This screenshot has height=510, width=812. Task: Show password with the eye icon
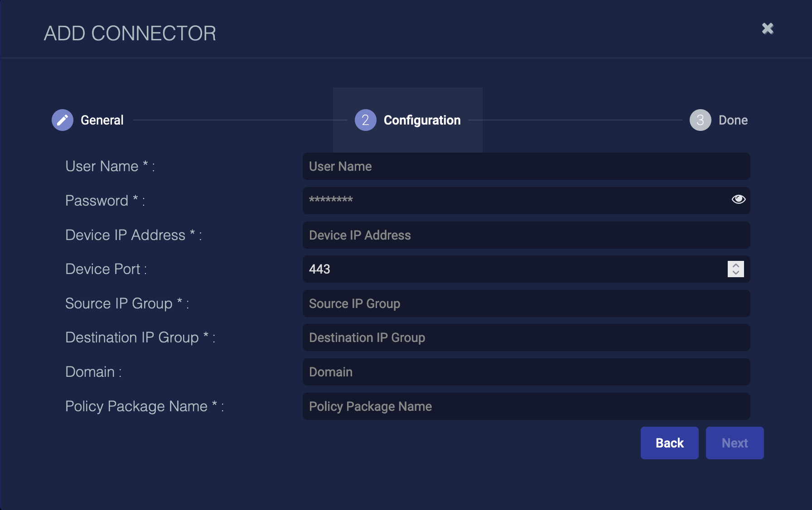(x=738, y=199)
